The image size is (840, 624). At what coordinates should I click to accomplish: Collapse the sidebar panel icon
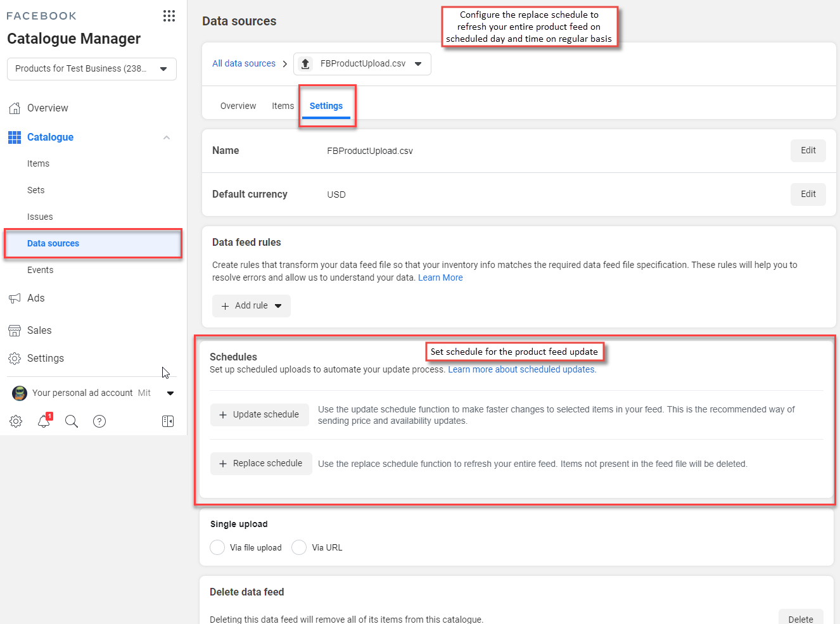(168, 421)
